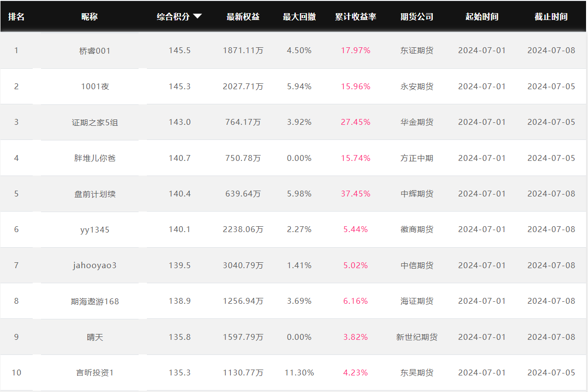Open trader 言昕投资1 nickname
This screenshot has height=392, width=588.
[x=95, y=372]
